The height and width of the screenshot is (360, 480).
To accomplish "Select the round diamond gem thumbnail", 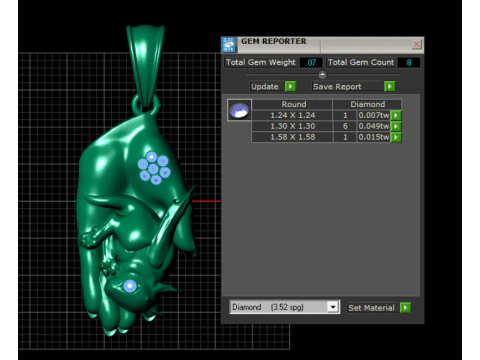I will click(239, 110).
